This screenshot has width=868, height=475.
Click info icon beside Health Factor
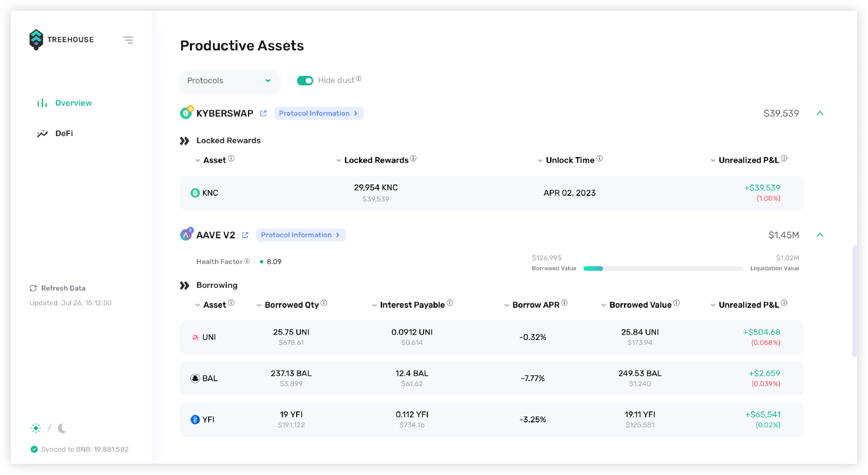(x=247, y=261)
